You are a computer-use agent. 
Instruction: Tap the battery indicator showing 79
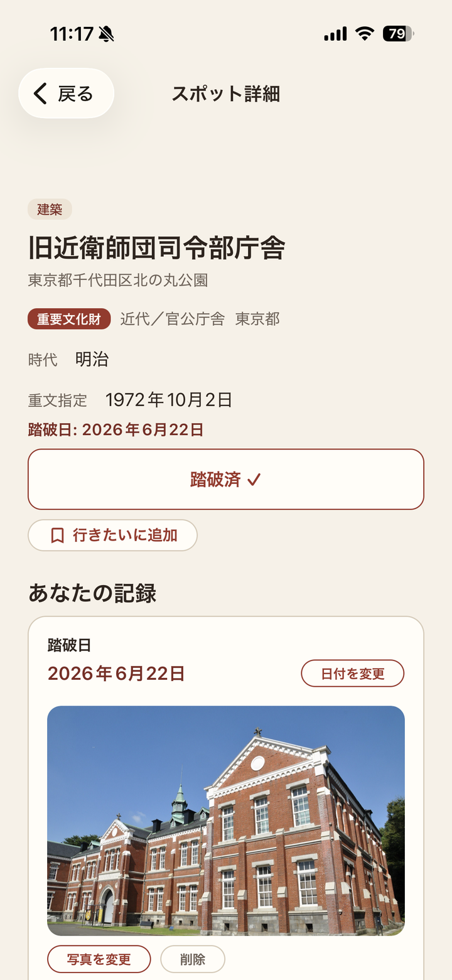coord(398,34)
